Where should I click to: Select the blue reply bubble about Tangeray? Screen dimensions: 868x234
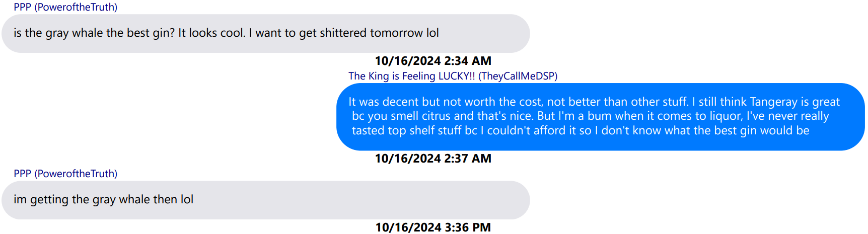(x=601, y=117)
